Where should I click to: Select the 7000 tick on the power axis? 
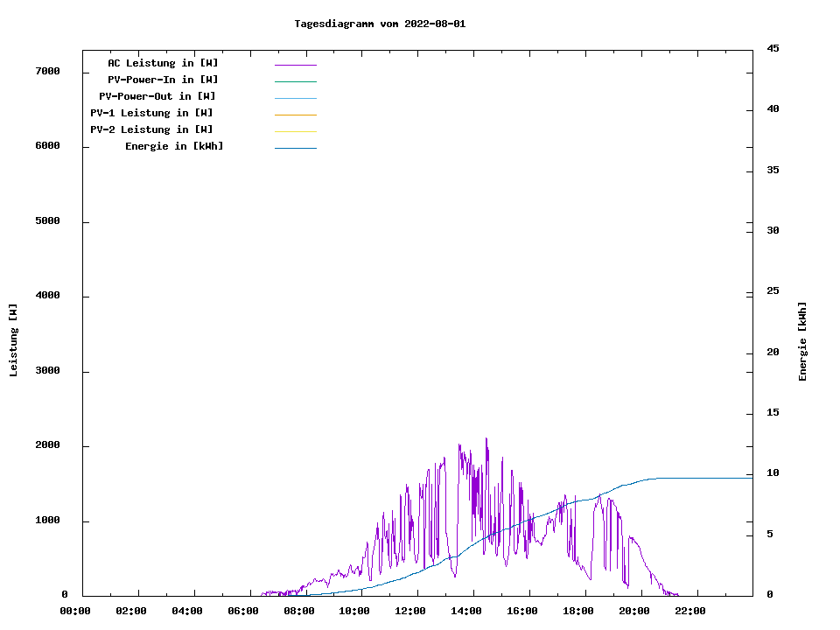point(47,71)
